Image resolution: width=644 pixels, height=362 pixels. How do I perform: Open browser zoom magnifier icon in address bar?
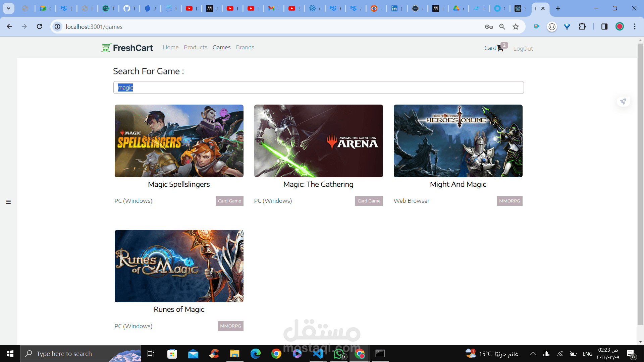pyautogui.click(x=502, y=27)
